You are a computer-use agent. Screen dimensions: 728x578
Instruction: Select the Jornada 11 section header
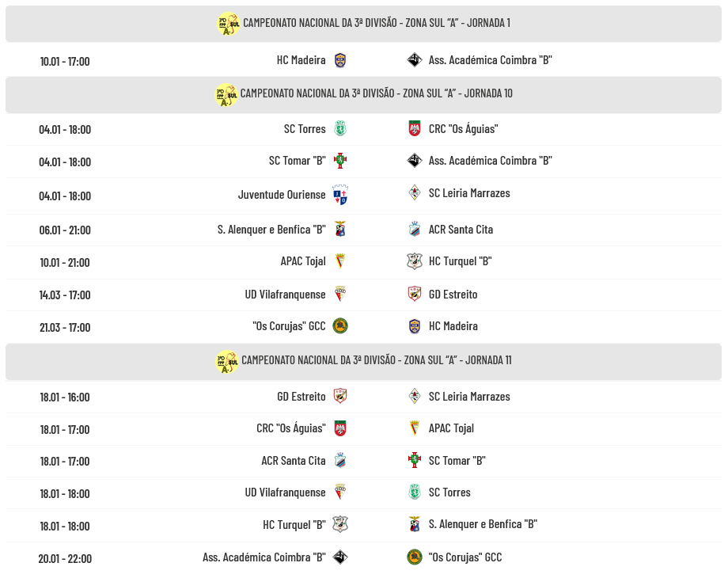coord(363,360)
